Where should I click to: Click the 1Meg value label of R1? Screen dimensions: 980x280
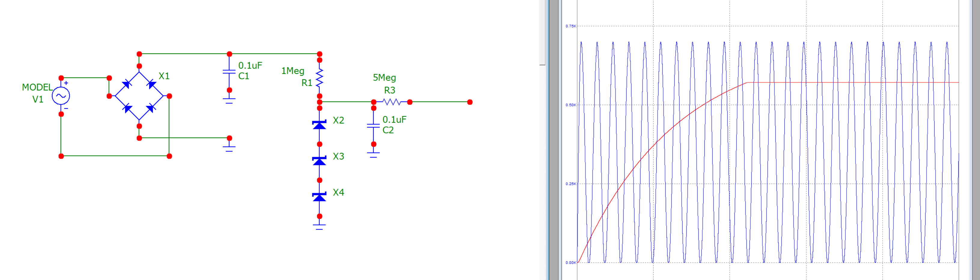click(x=292, y=71)
